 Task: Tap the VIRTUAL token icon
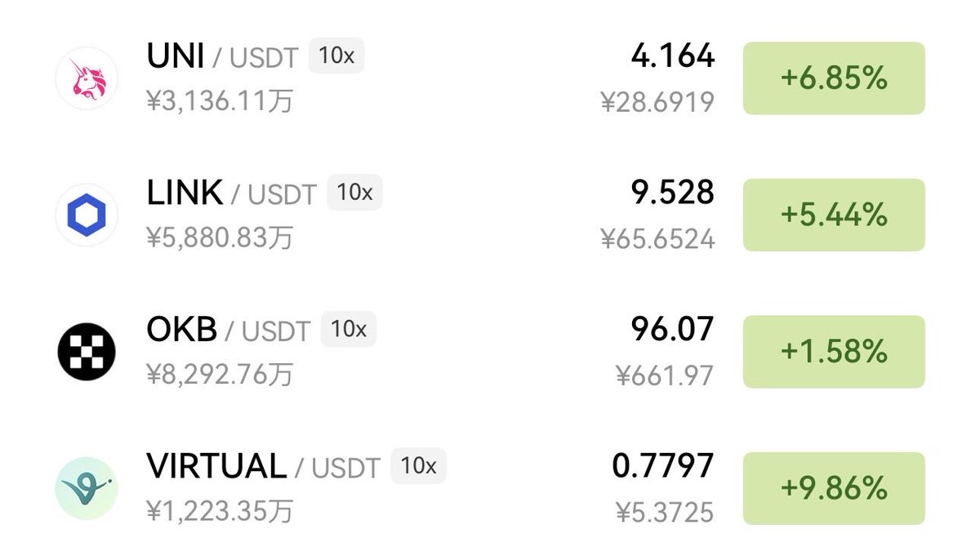coord(87,488)
